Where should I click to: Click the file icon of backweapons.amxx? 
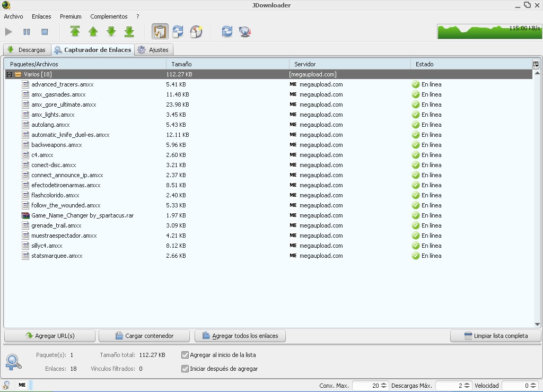25,145
